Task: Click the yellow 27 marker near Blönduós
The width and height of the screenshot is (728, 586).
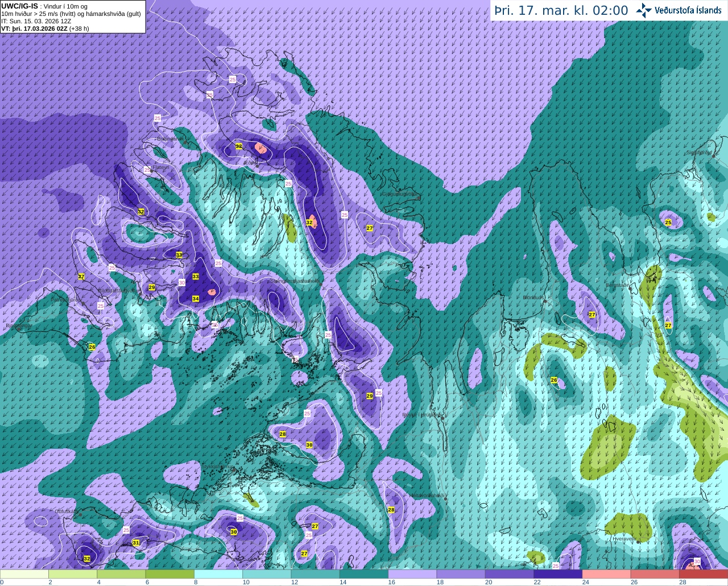Action: point(592,315)
